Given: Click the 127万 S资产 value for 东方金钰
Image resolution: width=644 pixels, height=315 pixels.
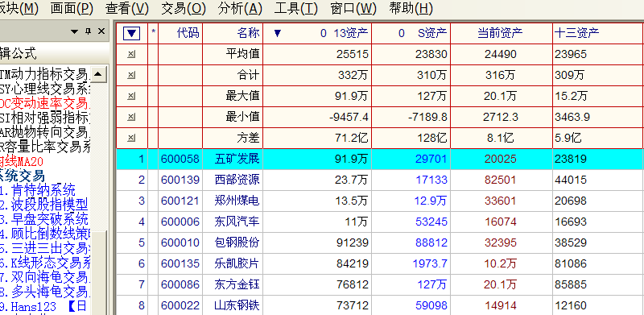Looking at the screenshot, I should click(431, 284).
